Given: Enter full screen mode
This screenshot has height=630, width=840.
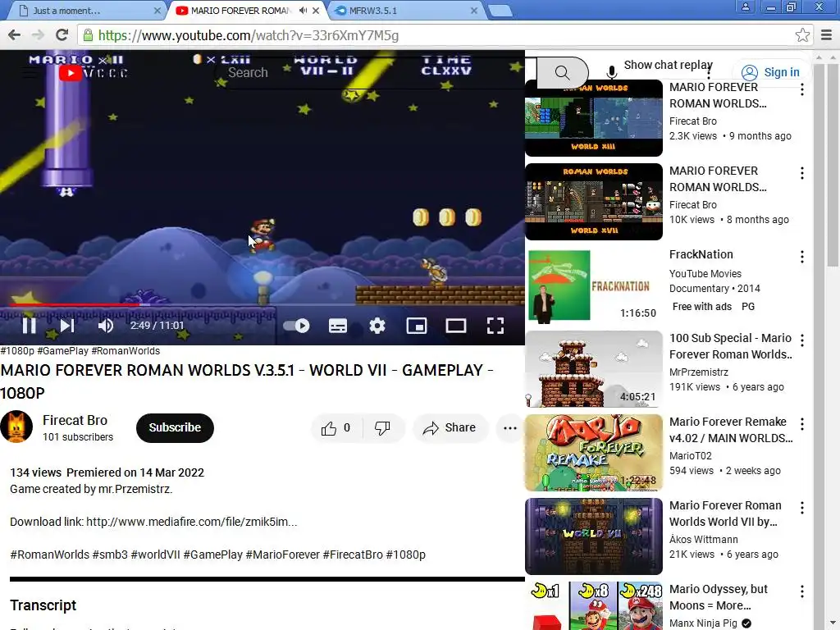Looking at the screenshot, I should pyautogui.click(x=495, y=325).
